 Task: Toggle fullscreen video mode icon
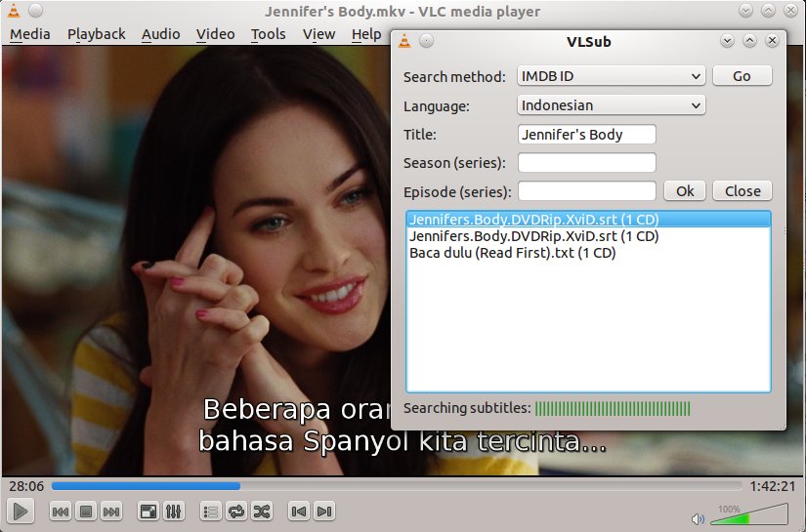[148, 512]
